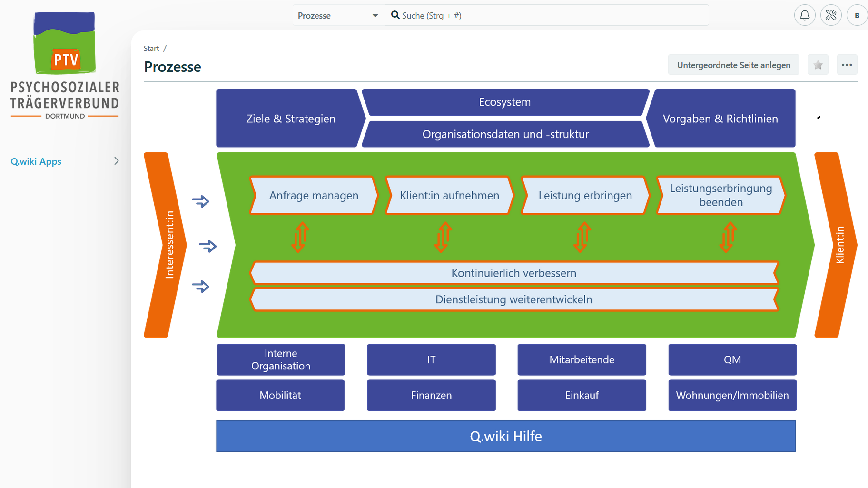The image size is (868, 488).
Task: Click Untergeordnete Seite anlegen button
Action: [733, 65]
